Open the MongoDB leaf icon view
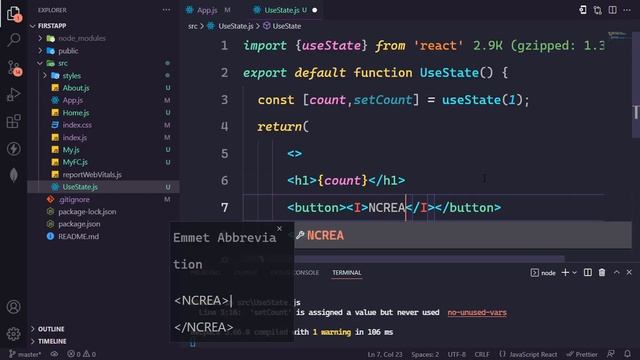 (x=13, y=175)
